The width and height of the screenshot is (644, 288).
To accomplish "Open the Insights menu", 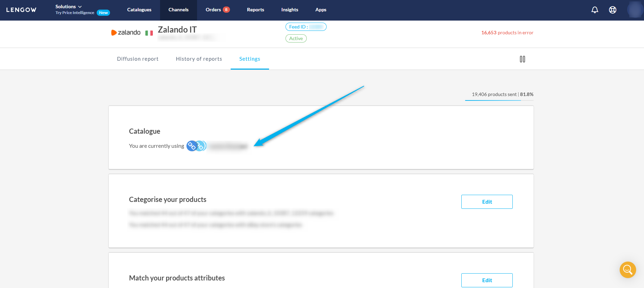I will [x=290, y=10].
